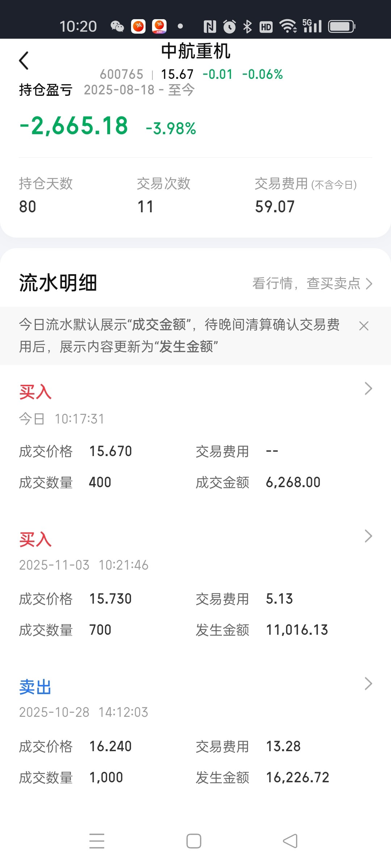Image resolution: width=391 pixels, height=868 pixels.
Task: Tap the 交易费用 59.07 summary
Action: (306, 195)
